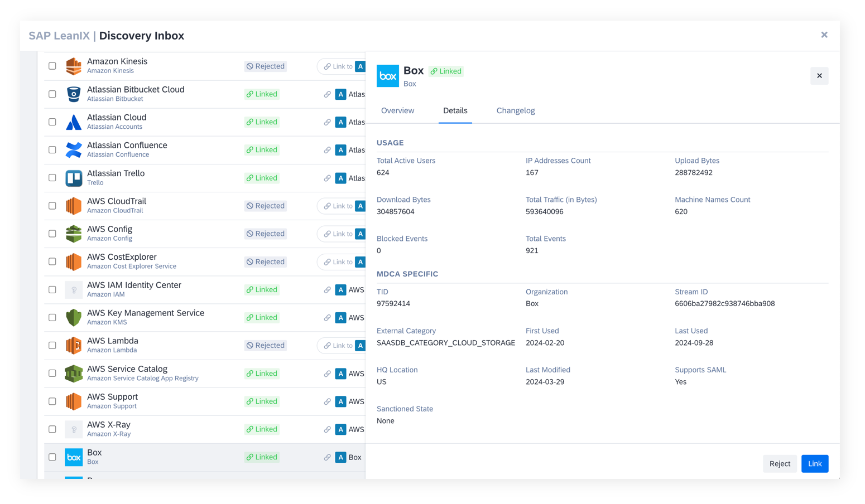Click the Reject button in detail panel
The width and height of the screenshot is (865, 504).
tap(780, 464)
